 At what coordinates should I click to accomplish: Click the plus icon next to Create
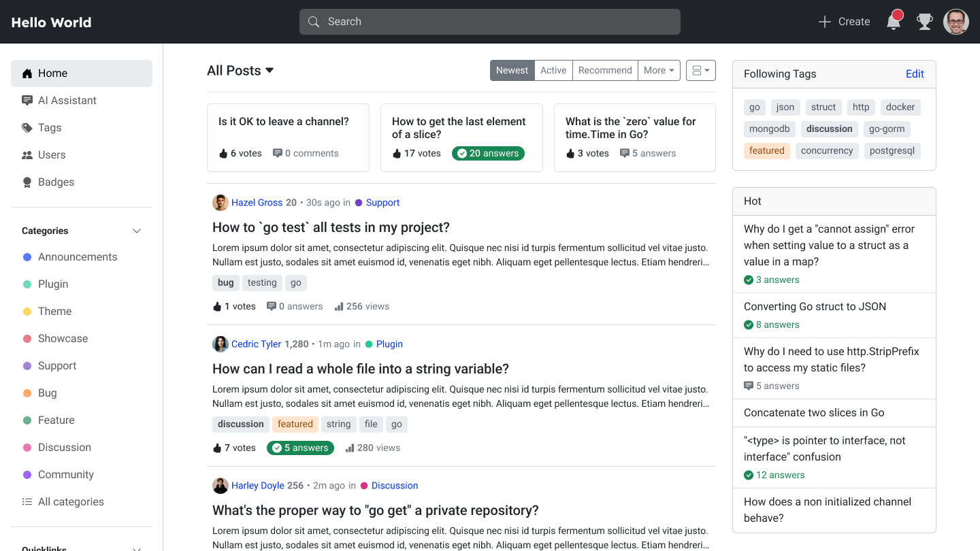(x=824, y=21)
